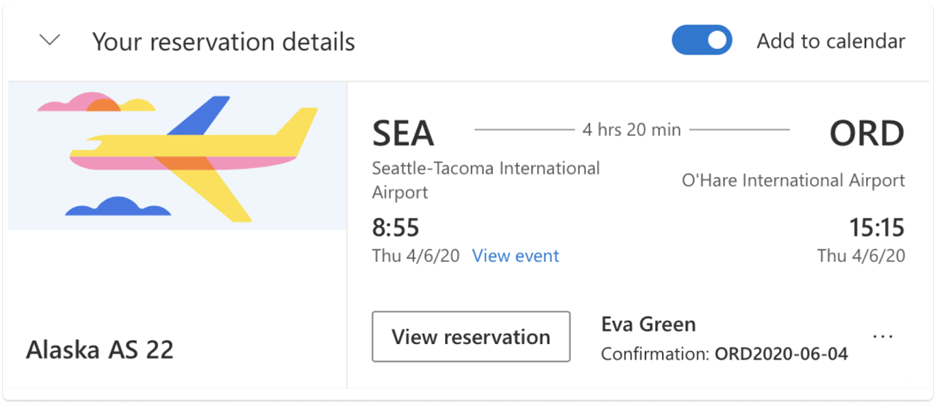Collapse the reservation details chevron
This screenshot has height=404, width=936.
click(49, 41)
